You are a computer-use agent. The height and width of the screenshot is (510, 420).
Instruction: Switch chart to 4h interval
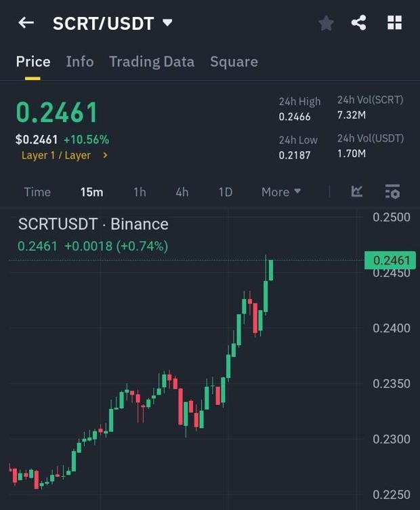coord(182,192)
